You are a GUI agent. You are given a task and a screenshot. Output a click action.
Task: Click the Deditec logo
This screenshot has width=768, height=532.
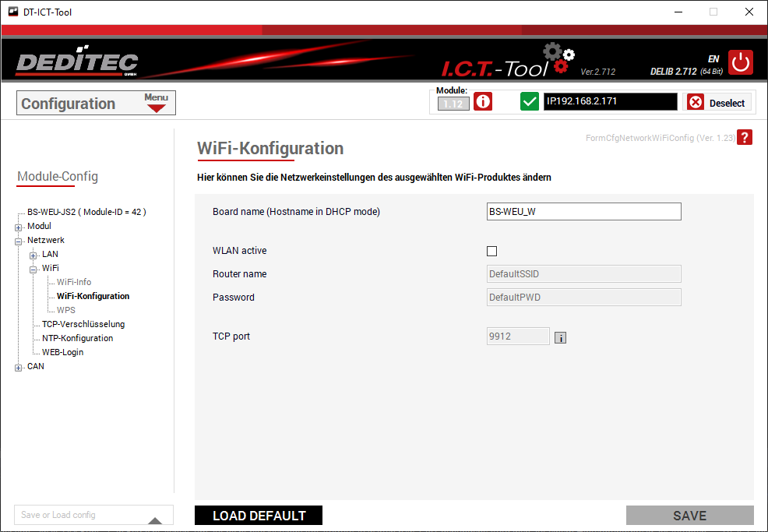77,63
